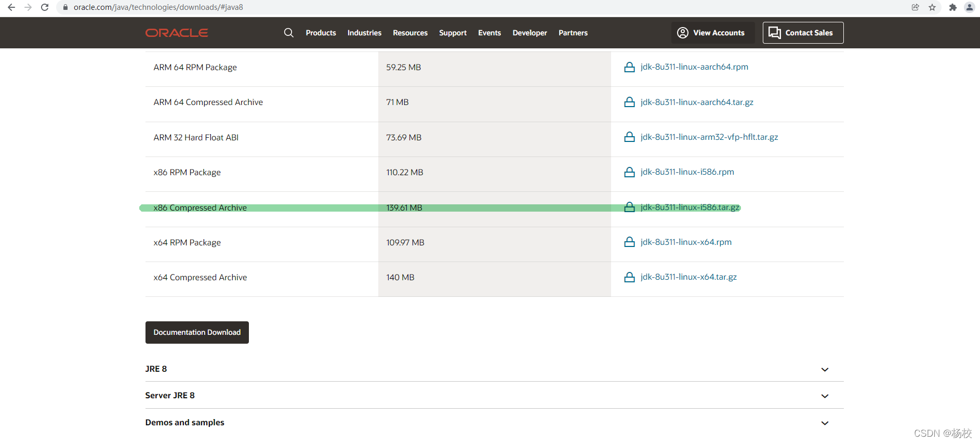
Task: Open the Documentation Download button
Action: click(197, 332)
